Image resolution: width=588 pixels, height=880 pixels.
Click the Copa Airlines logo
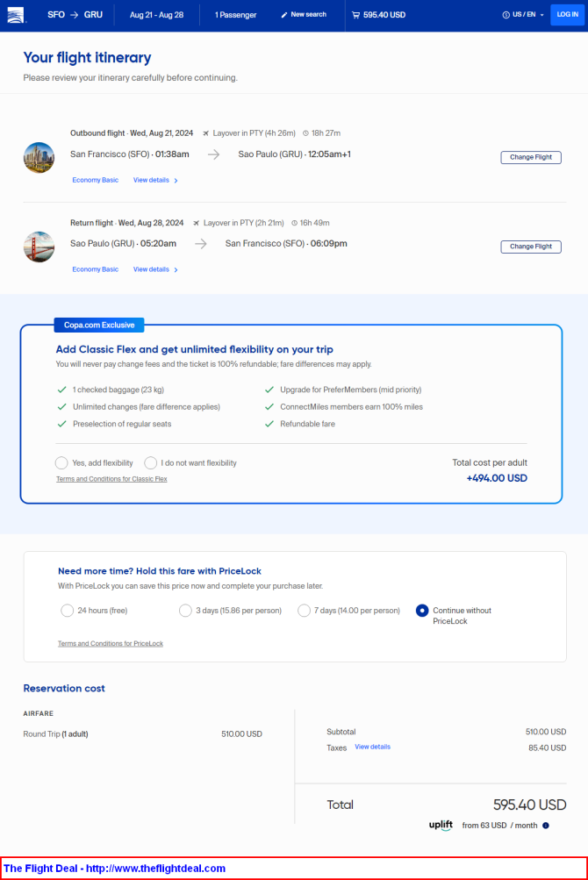[16, 15]
